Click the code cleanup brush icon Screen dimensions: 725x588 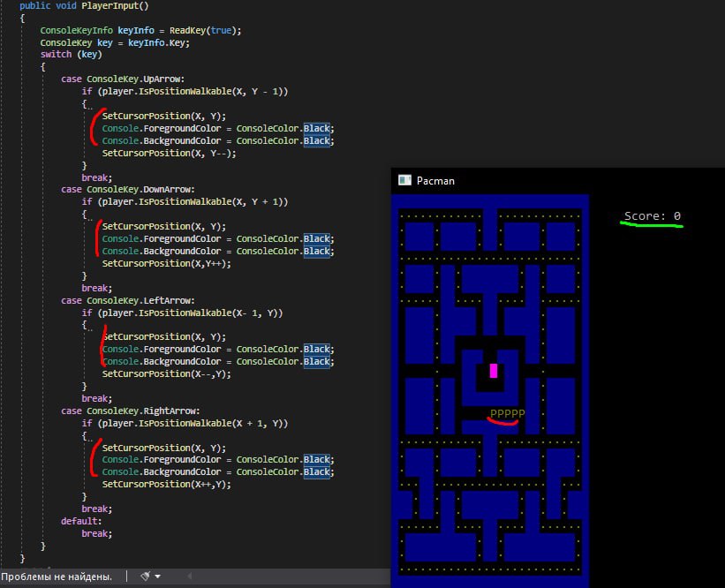click(x=145, y=576)
